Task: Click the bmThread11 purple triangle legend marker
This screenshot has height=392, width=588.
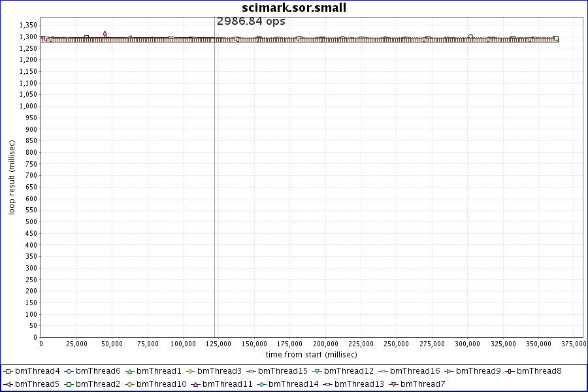Action: 195,384
